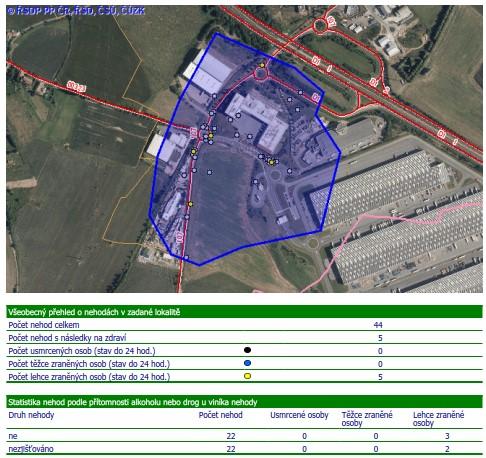
Task: Click the yellow accident marker at the northern roundabout
Action: pyautogui.click(x=262, y=65)
